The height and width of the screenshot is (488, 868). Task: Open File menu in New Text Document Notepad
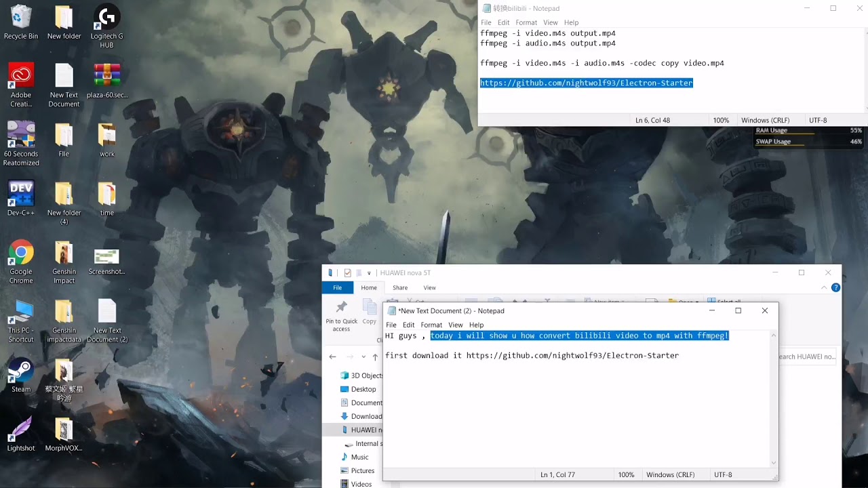tap(391, 325)
